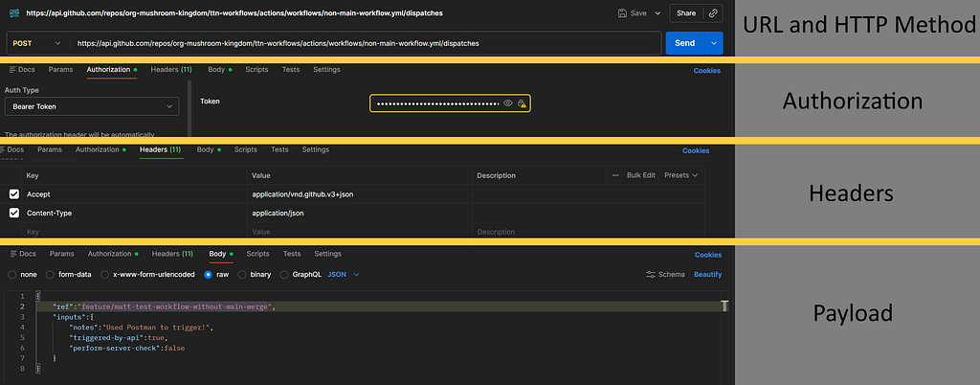Open Scripts tab above the headers Key/Value table
The width and height of the screenshot is (980, 385).
(246, 150)
